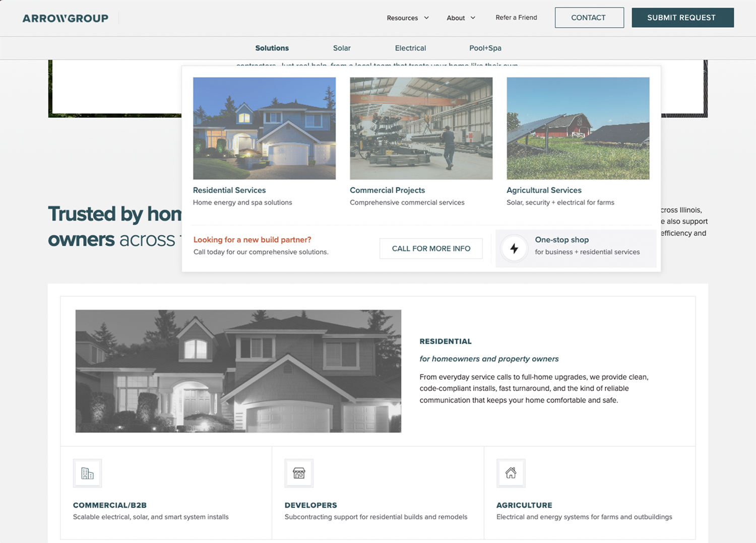Screen dimensions: 756x543
Task: Click the lightning bolt One-stop shop icon
Action: (514, 248)
